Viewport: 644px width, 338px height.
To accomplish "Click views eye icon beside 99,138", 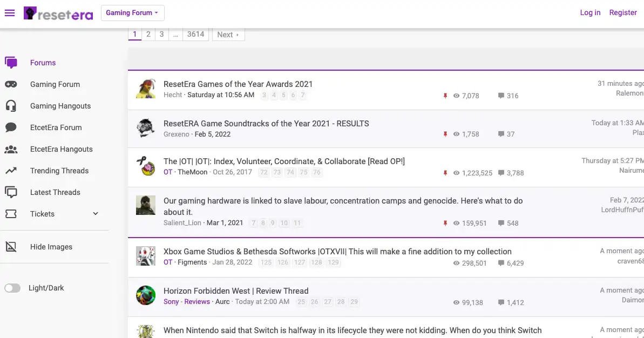I will (456, 302).
